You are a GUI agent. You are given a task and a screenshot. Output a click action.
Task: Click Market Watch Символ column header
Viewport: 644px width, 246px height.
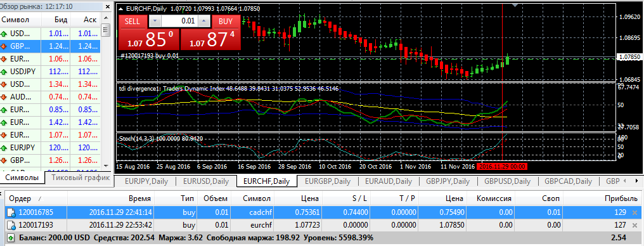click(x=20, y=20)
